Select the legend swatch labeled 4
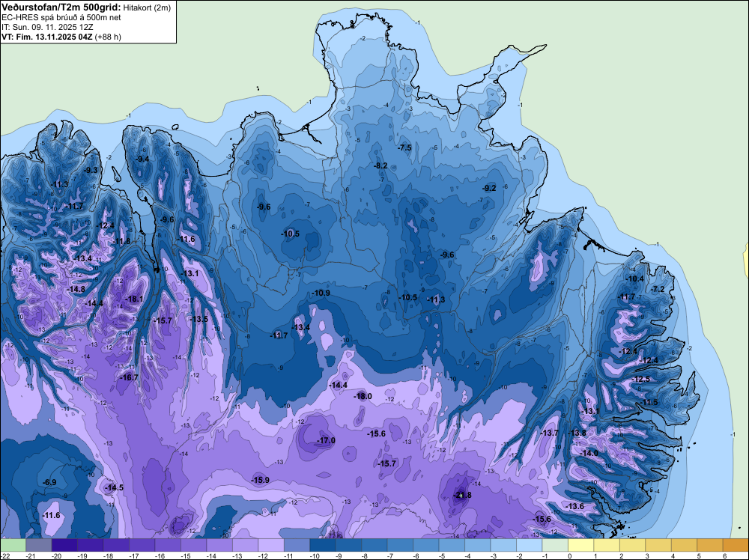 coord(684,545)
